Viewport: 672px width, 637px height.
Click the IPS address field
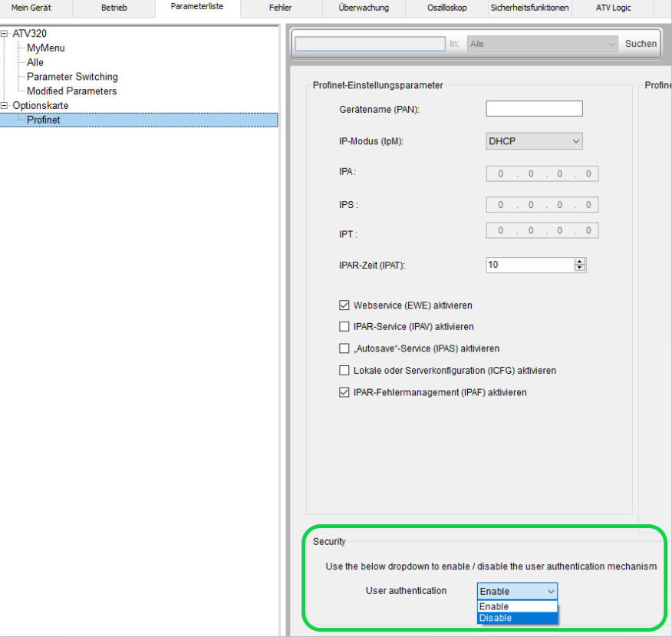[542, 205]
